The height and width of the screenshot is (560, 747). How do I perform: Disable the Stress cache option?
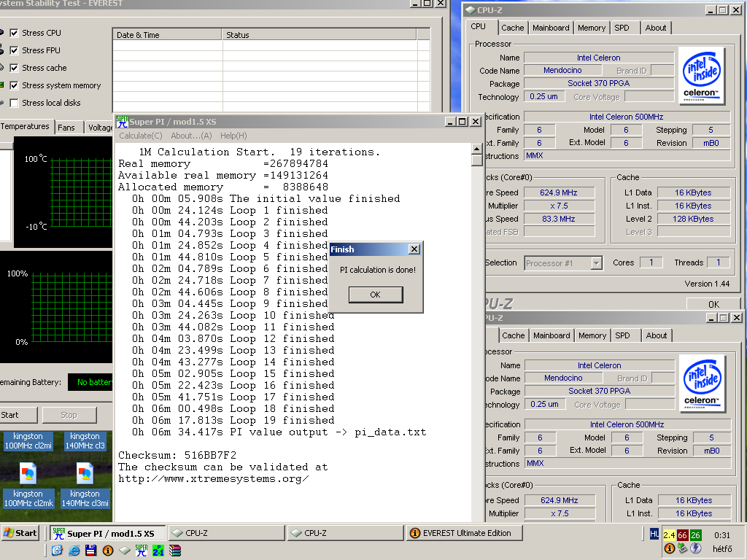15,68
